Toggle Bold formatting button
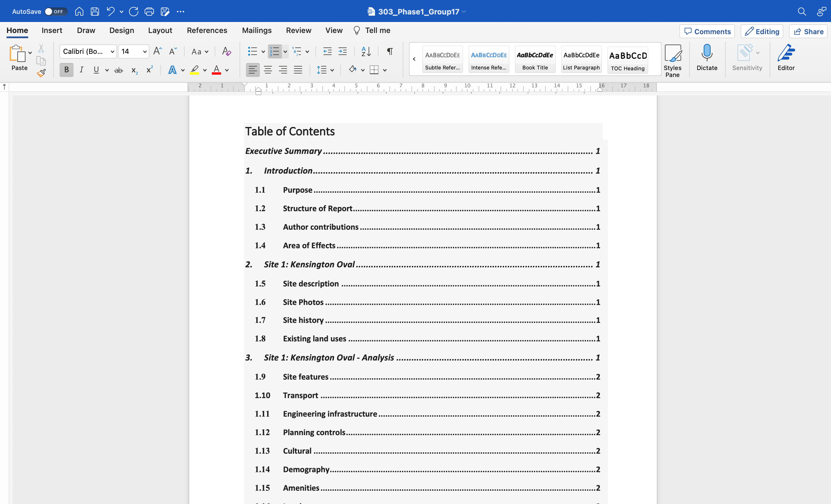The height and width of the screenshot is (504, 831). coord(67,70)
